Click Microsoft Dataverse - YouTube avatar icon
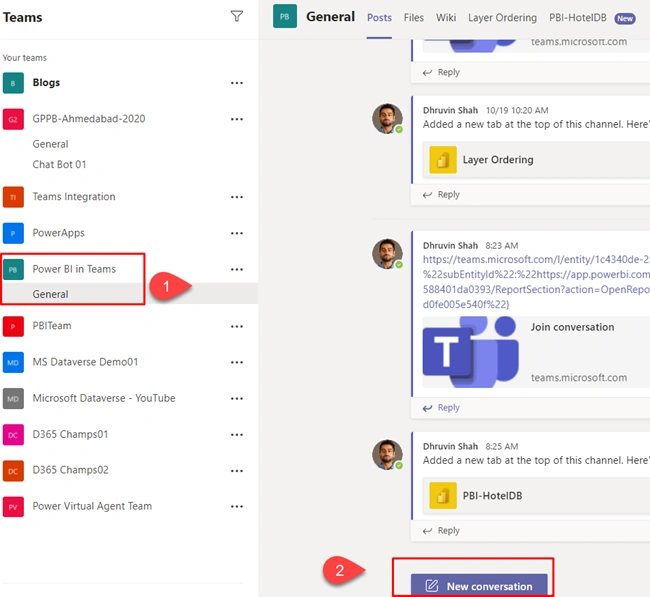Image resolution: width=650 pixels, height=597 pixels. click(13, 398)
